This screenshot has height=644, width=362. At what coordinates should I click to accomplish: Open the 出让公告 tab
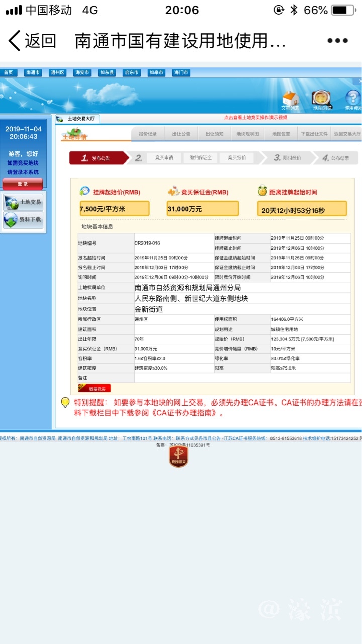[181, 134]
